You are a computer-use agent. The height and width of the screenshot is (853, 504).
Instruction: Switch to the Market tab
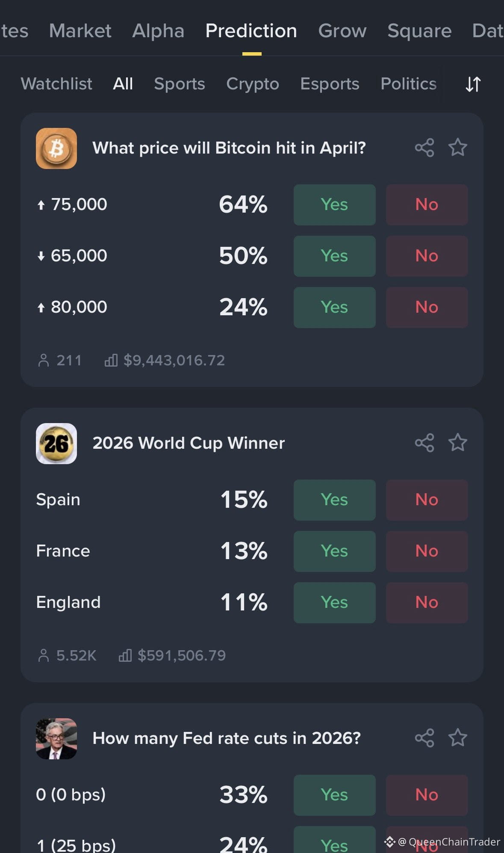click(x=80, y=31)
